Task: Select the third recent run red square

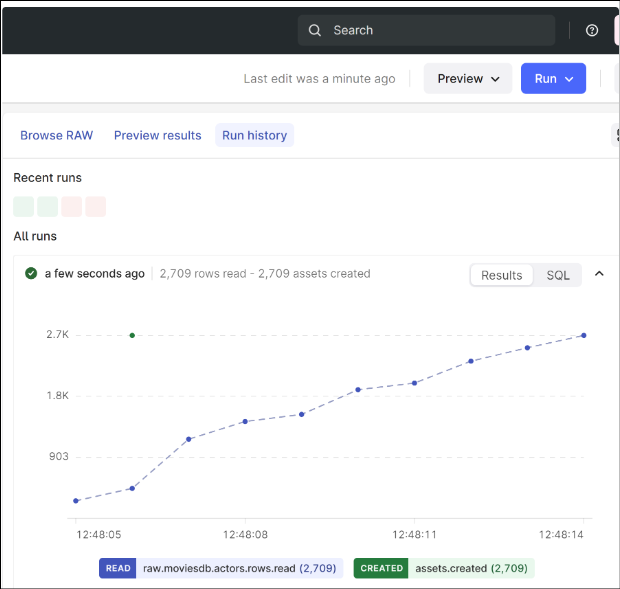Action: pyautogui.click(x=72, y=207)
